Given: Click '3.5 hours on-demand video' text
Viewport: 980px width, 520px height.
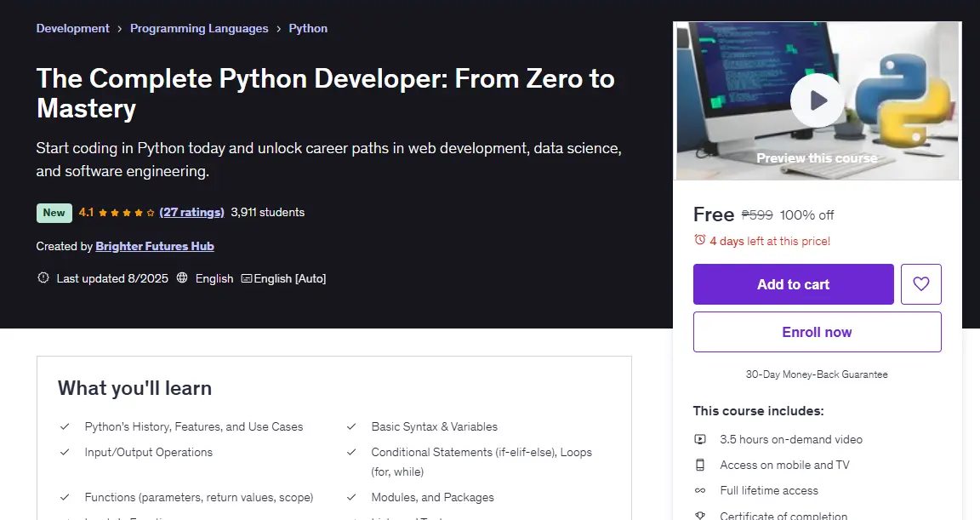Looking at the screenshot, I should [x=791, y=439].
